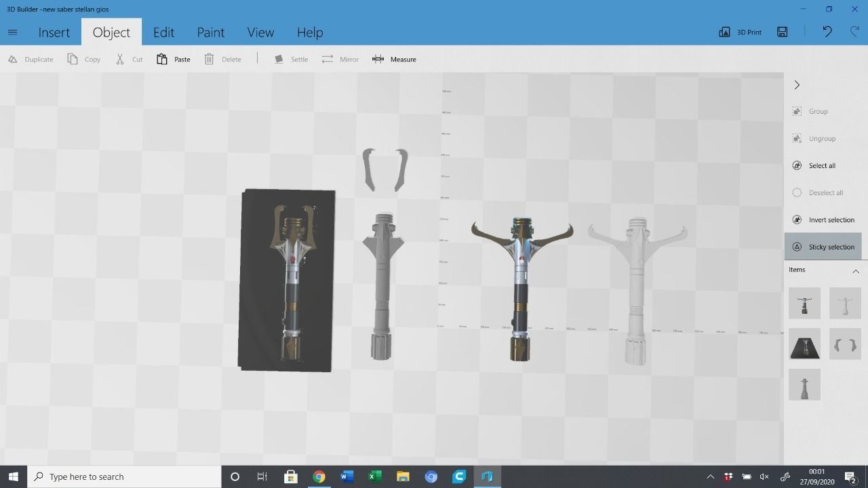The image size is (868, 488).
Task: Mirror the selected object
Action: (340, 59)
